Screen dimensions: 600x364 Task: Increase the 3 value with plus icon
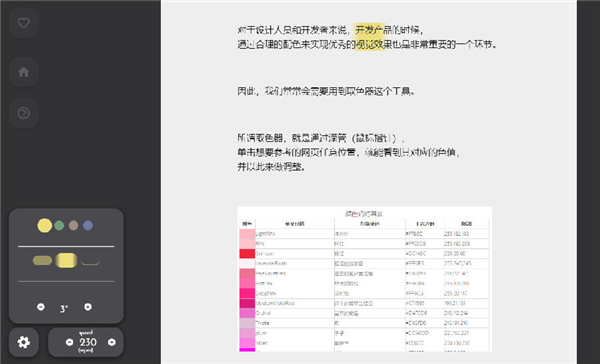[88, 307]
